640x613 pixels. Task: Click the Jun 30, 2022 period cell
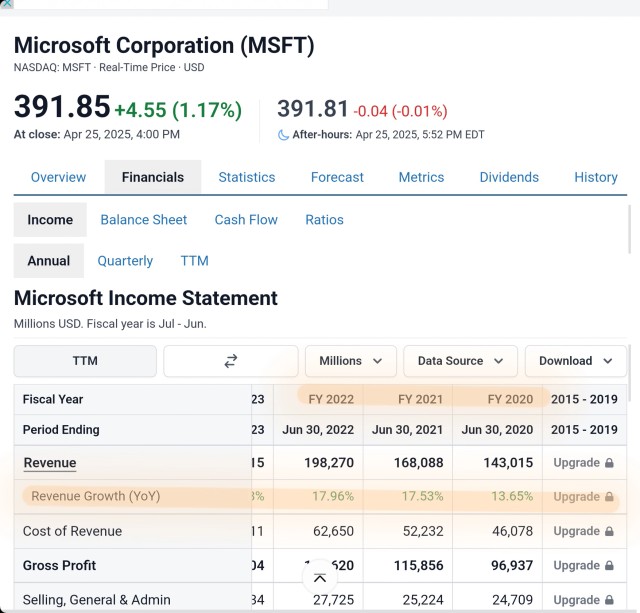[318, 430]
